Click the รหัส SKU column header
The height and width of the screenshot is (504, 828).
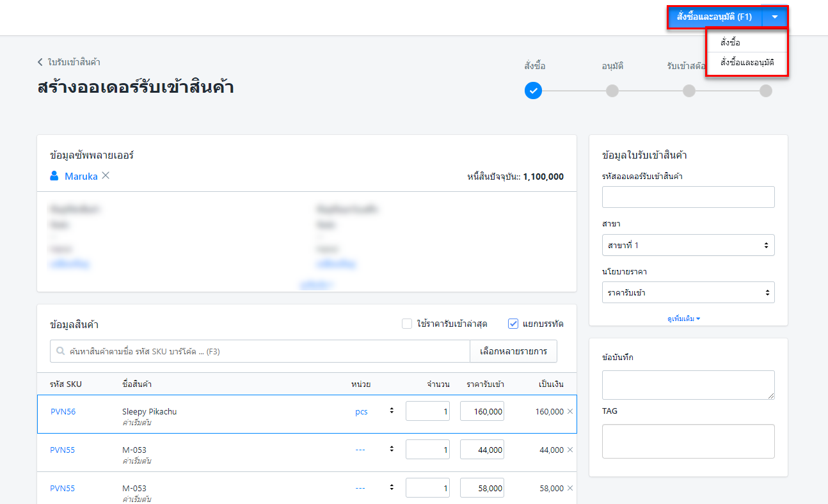[x=66, y=384]
